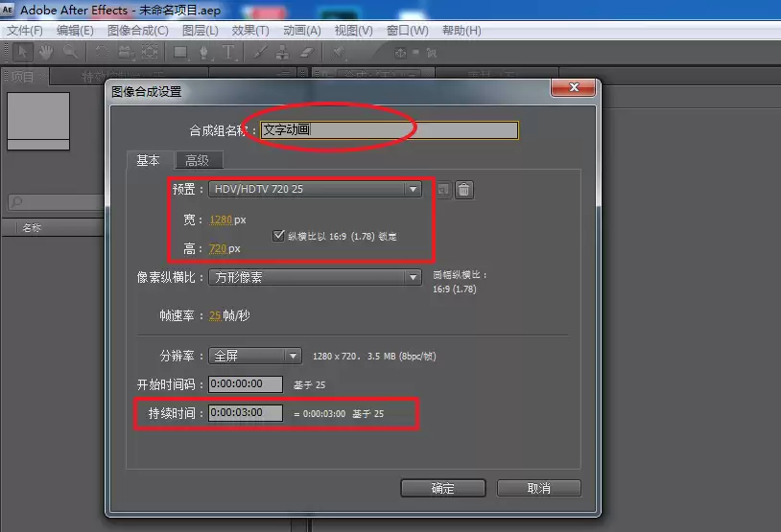Select the Text tool
781x532 pixels.
228,52
